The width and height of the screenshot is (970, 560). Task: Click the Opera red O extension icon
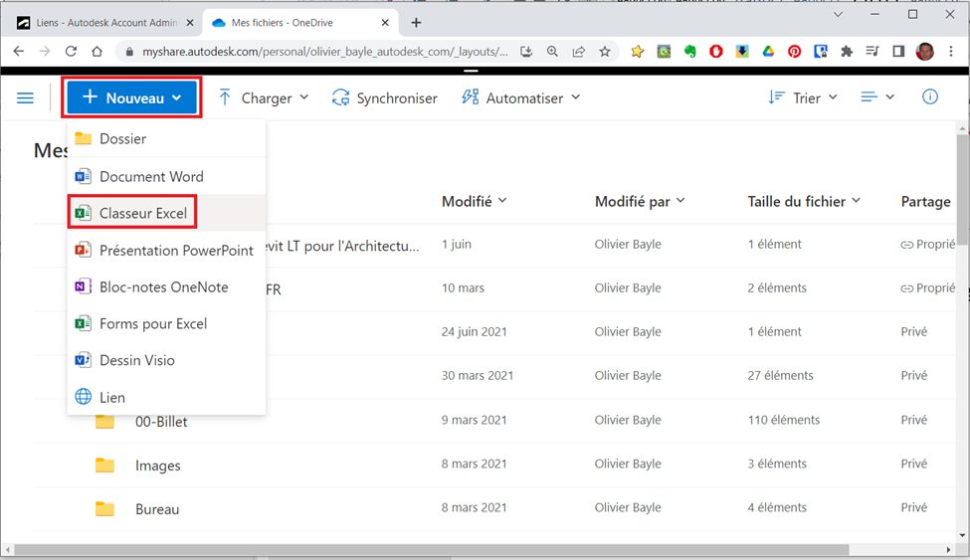pyautogui.click(x=715, y=52)
